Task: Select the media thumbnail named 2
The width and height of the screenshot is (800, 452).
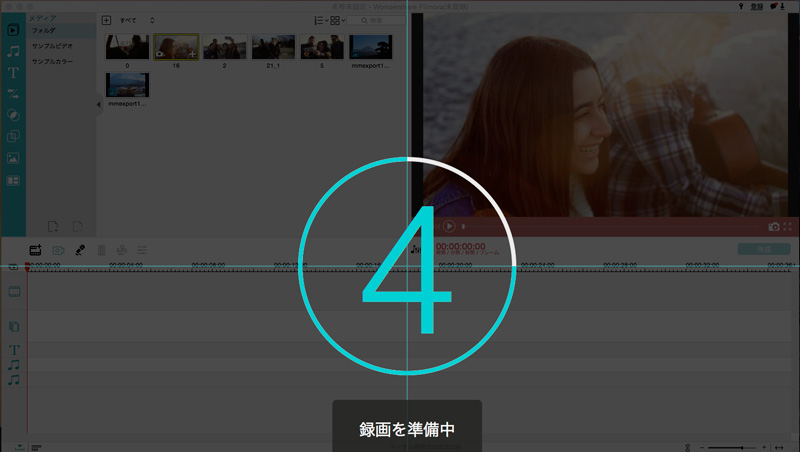Action: (x=224, y=47)
